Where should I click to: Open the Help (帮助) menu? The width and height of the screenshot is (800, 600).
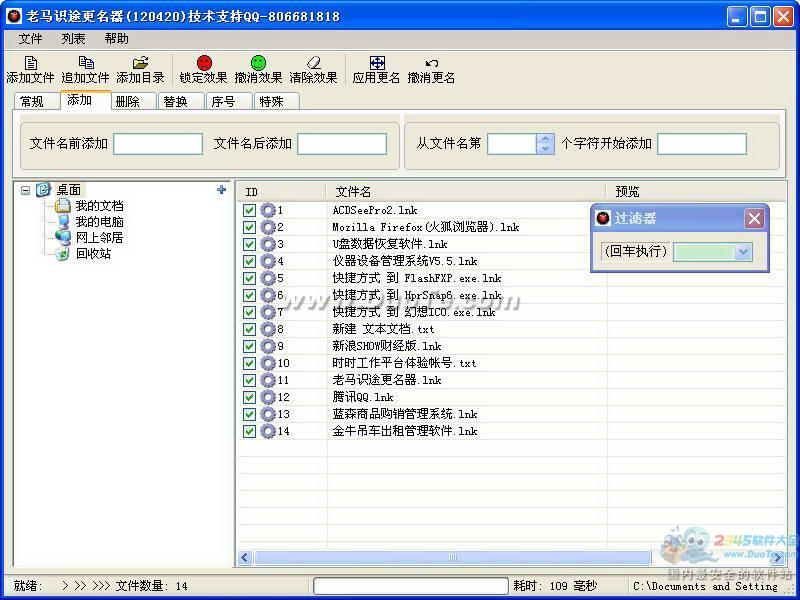(x=116, y=39)
